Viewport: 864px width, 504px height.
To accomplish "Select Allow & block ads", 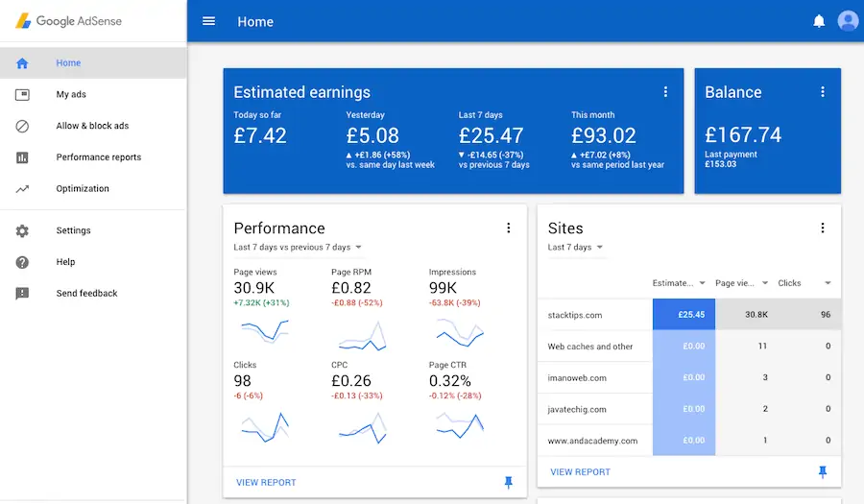I will click(x=92, y=126).
